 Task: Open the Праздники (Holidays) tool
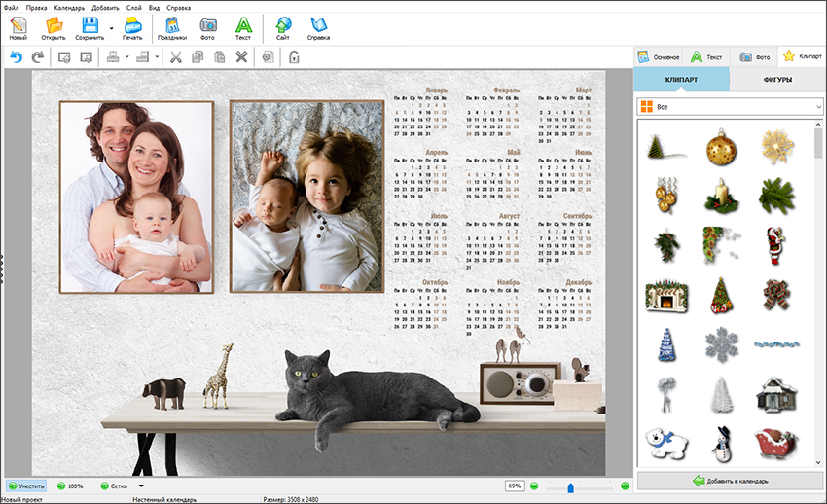(x=172, y=28)
